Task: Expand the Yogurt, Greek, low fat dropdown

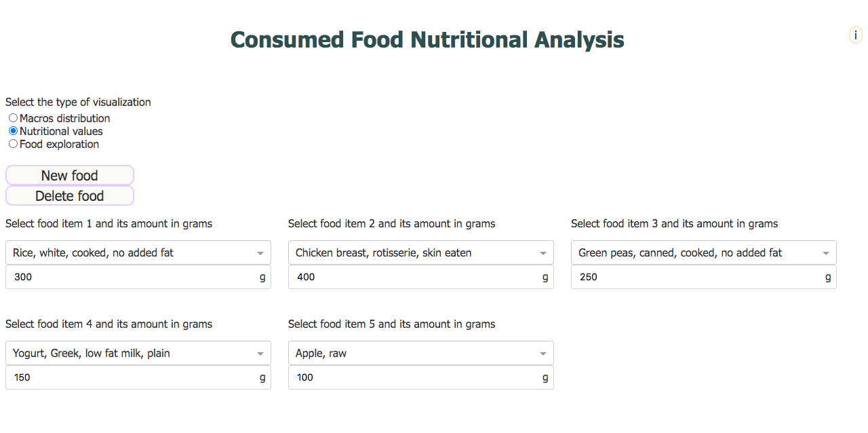Action: [x=138, y=353]
